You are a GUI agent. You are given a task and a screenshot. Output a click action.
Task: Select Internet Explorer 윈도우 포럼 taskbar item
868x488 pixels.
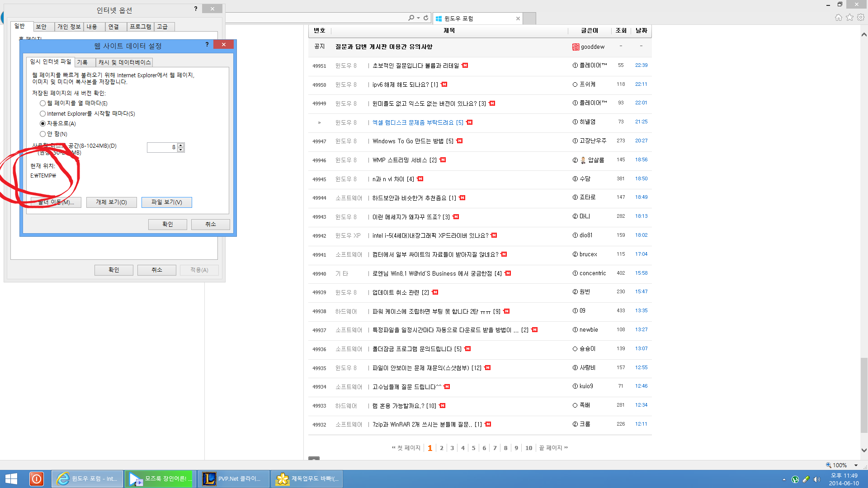(87, 479)
